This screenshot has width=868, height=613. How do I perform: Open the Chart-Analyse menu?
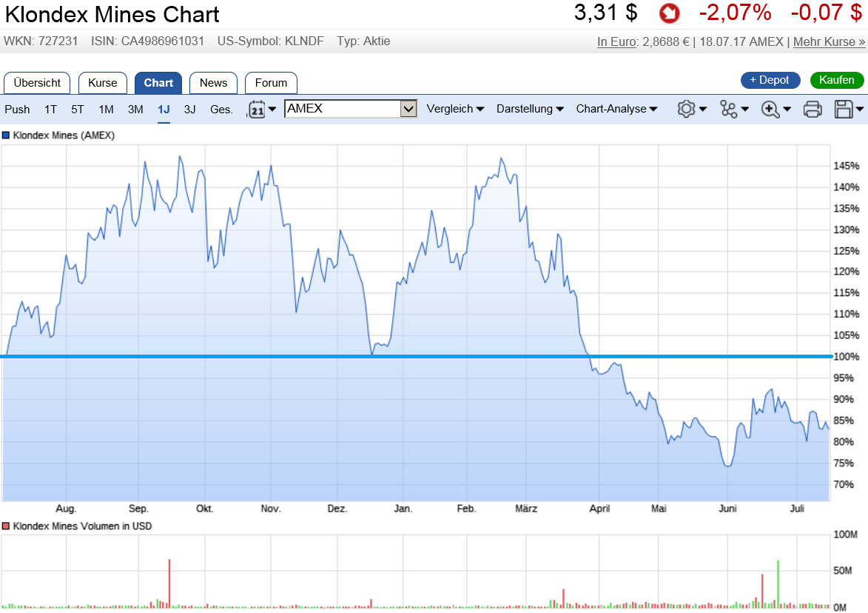pos(615,109)
